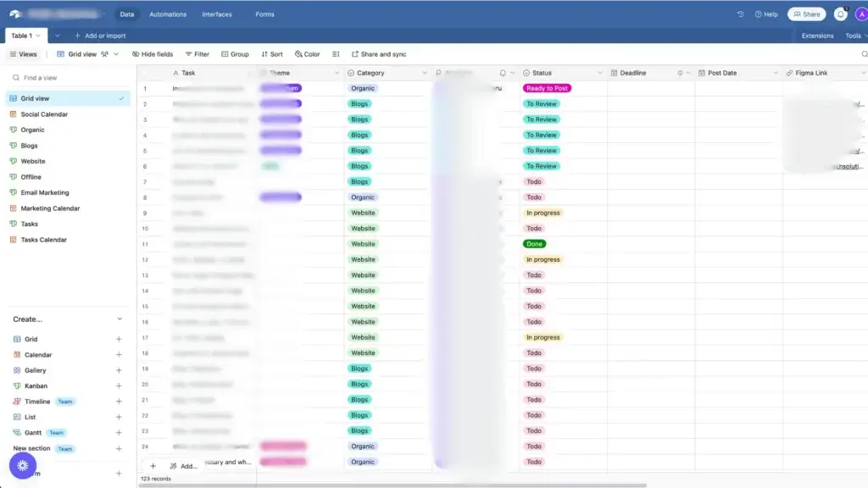Image resolution: width=868 pixels, height=488 pixels.
Task: Open the Offline view in sidebar
Action: [x=31, y=177]
